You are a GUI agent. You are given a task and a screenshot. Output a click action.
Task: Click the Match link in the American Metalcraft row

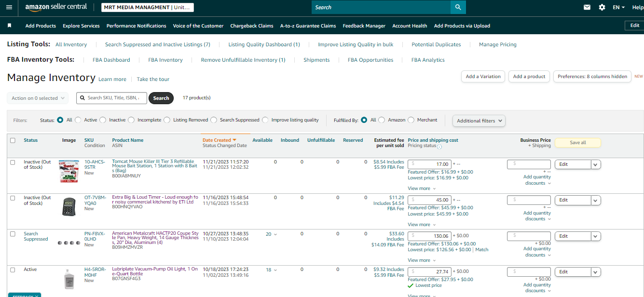(482, 250)
